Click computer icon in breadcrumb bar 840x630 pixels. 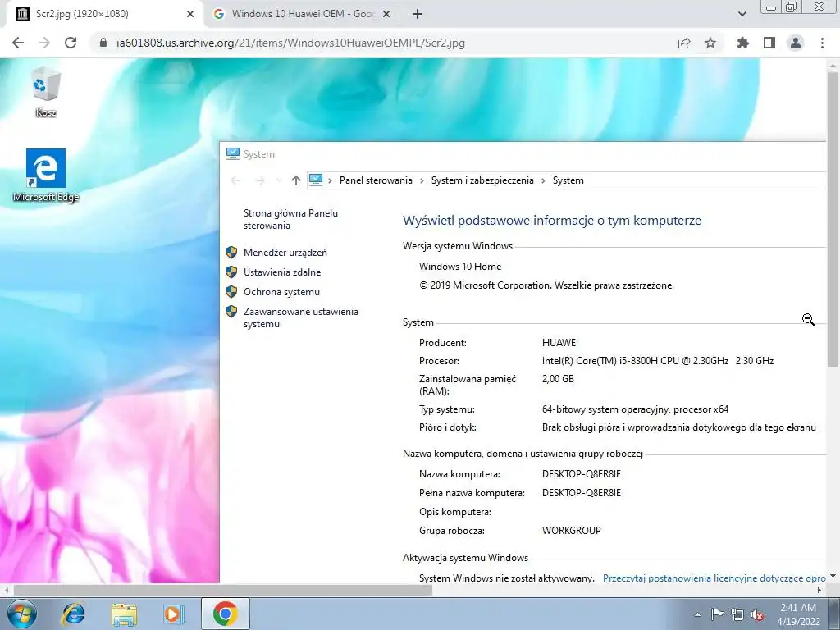pyautogui.click(x=316, y=180)
